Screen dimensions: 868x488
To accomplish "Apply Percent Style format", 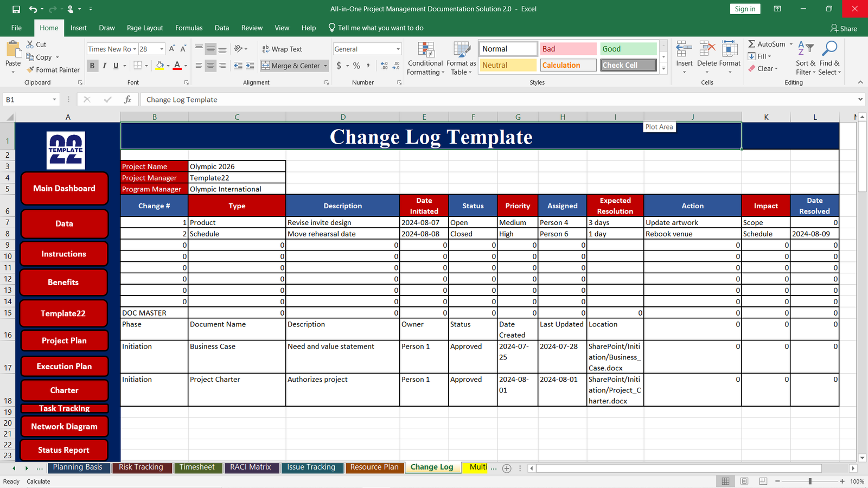I will (x=356, y=66).
